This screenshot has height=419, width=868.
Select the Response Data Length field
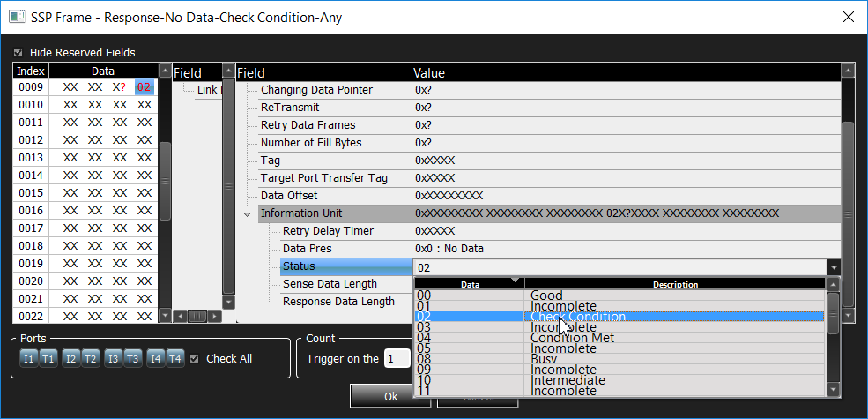[346, 302]
